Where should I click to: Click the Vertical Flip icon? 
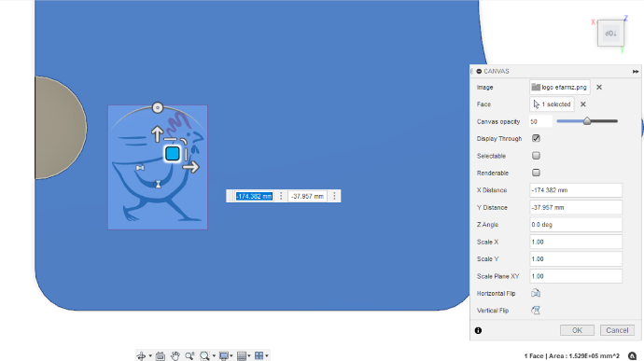tap(536, 311)
